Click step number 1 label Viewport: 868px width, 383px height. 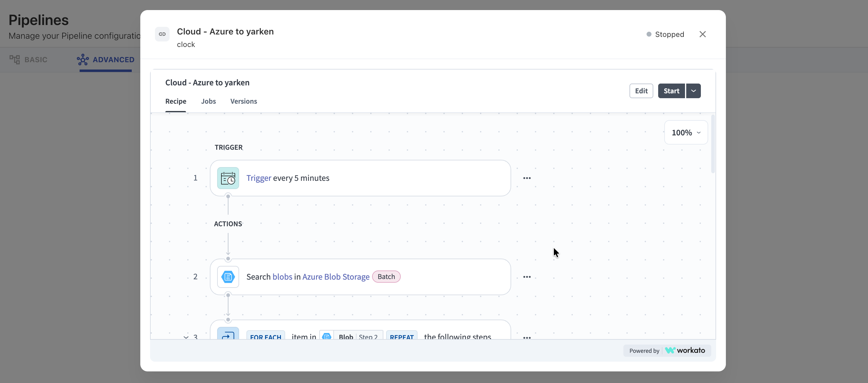(x=195, y=178)
